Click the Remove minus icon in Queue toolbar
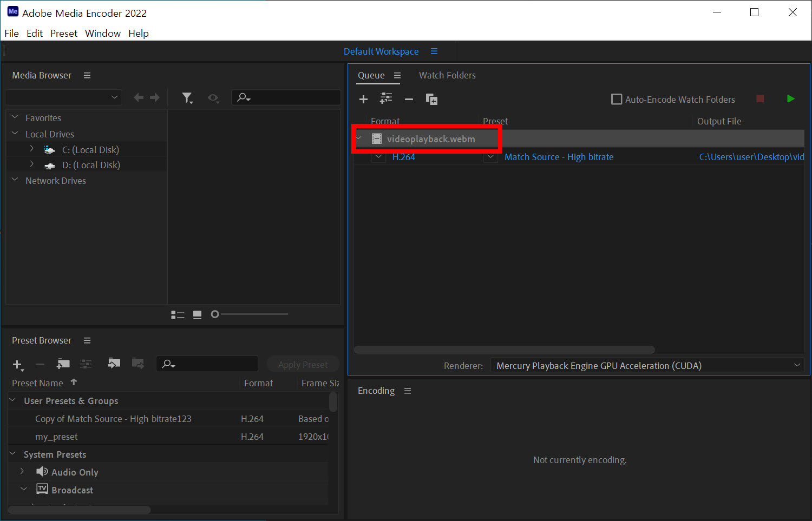Image resolution: width=812 pixels, height=521 pixels. click(x=409, y=99)
